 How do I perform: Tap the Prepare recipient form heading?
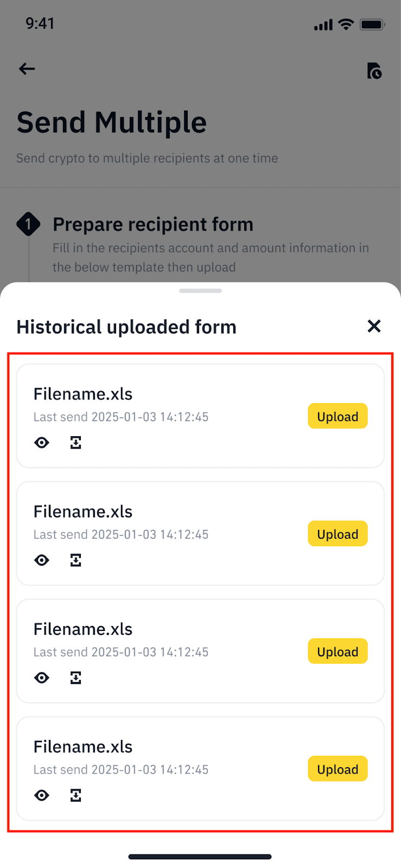tap(153, 225)
